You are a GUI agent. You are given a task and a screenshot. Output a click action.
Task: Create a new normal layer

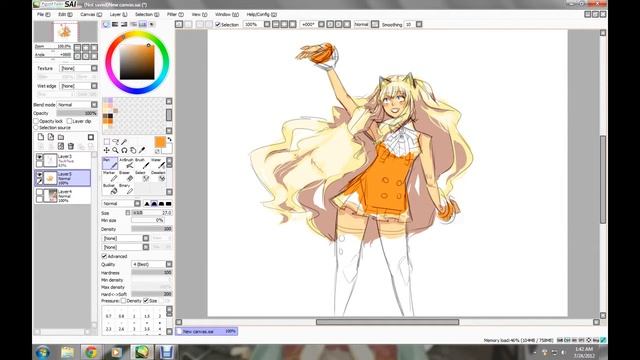tap(41, 137)
